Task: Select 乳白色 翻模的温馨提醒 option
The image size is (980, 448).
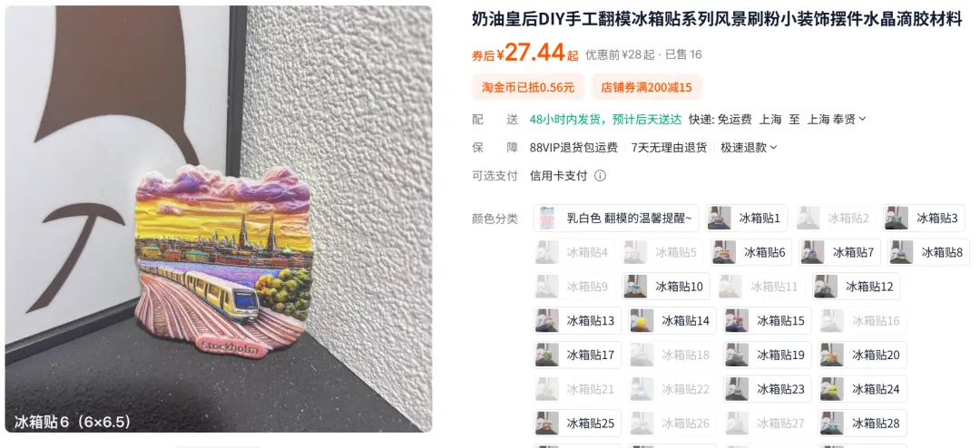Action: [615, 218]
